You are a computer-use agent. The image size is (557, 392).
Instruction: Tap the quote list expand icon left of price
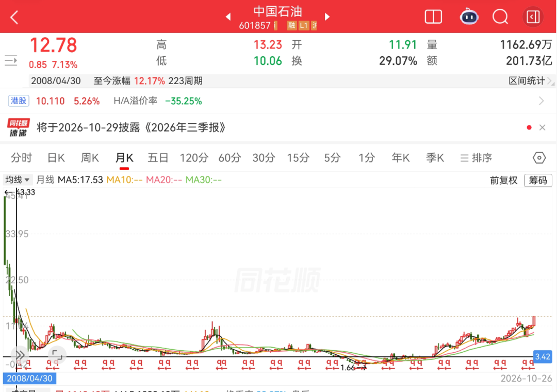point(11,61)
